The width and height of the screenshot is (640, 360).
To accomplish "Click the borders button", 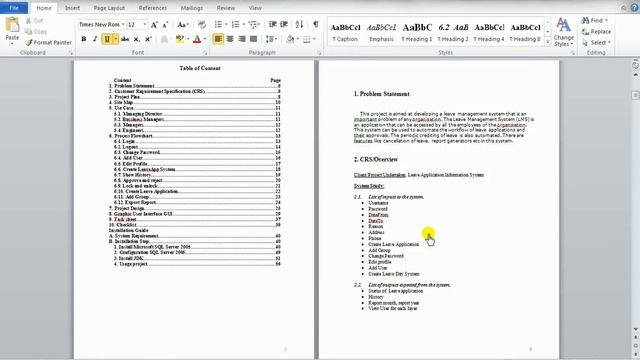I will click(x=307, y=39).
